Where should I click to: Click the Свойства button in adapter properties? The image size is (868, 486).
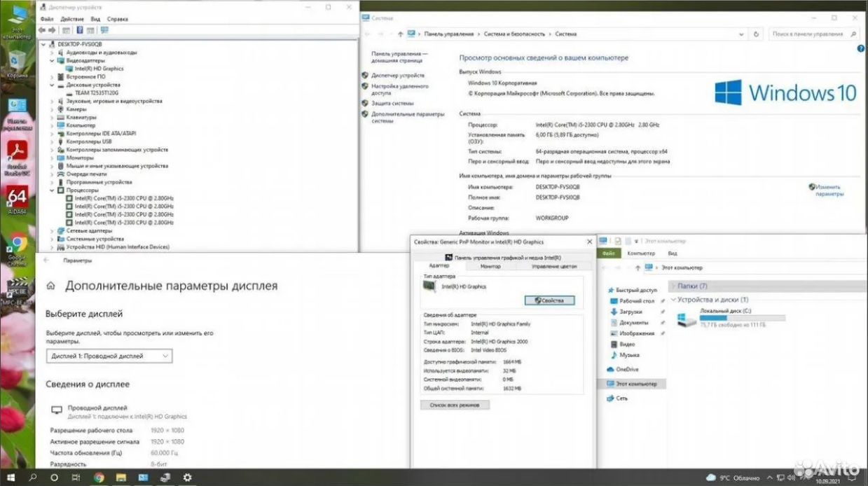click(549, 300)
